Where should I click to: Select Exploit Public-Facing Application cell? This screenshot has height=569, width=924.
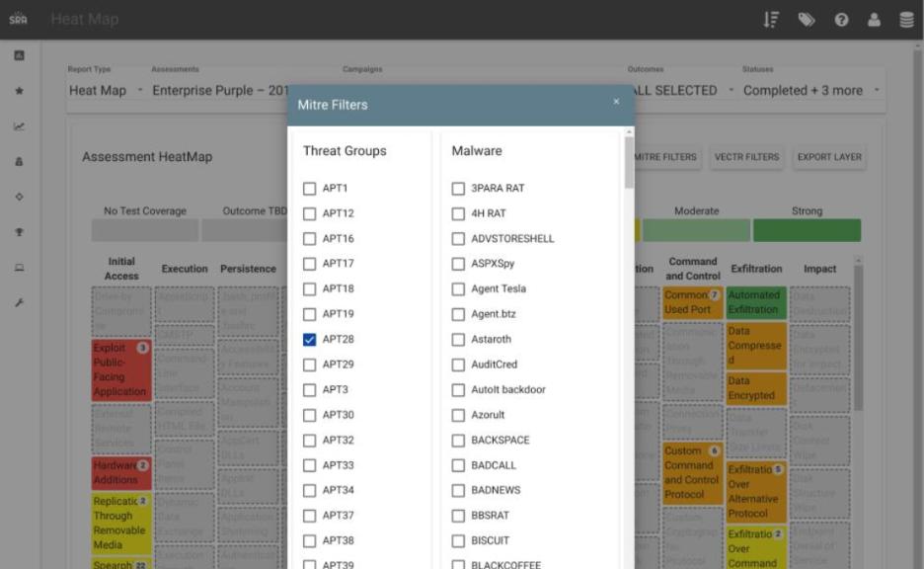(x=121, y=369)
